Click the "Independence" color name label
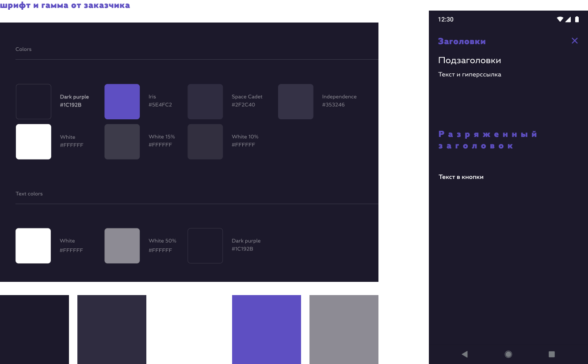Screen dimensions: 588x364 click(340, 96)
